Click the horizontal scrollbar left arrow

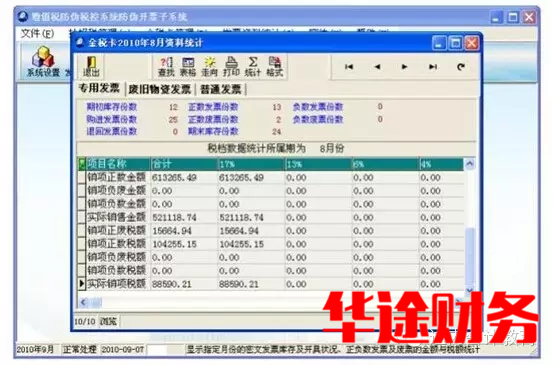click(84, 302)
